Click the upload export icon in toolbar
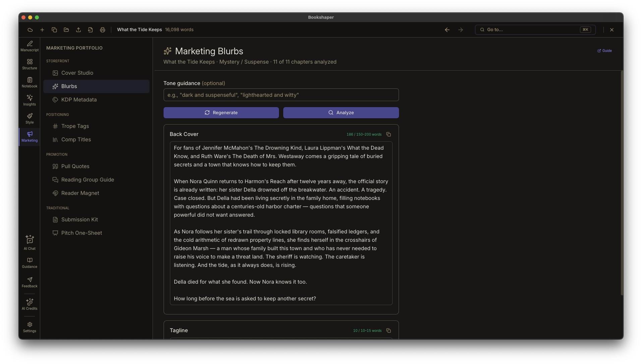Image resolution: width=642 pixels, height=364 pixels. coord(78,30)
